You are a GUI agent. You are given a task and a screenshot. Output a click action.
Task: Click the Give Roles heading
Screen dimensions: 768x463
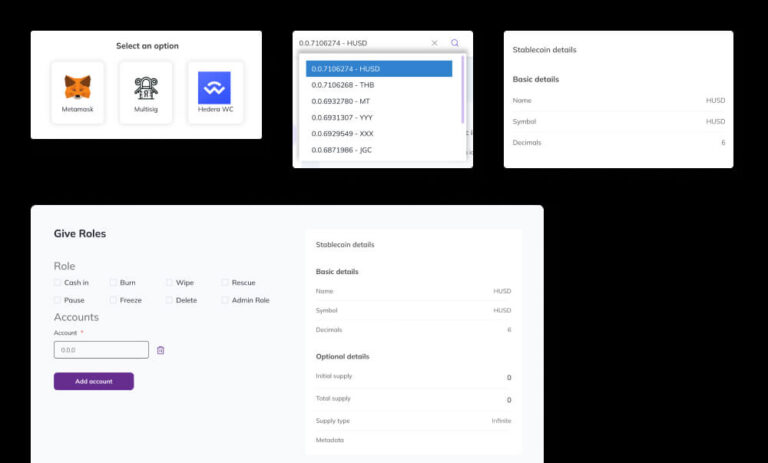tap(80, 234)
